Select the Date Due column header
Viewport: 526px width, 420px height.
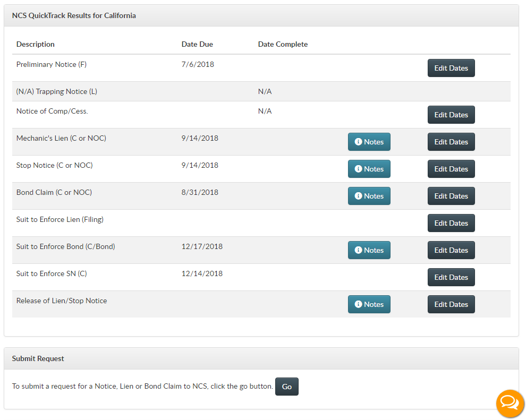(x=197, y=44)
